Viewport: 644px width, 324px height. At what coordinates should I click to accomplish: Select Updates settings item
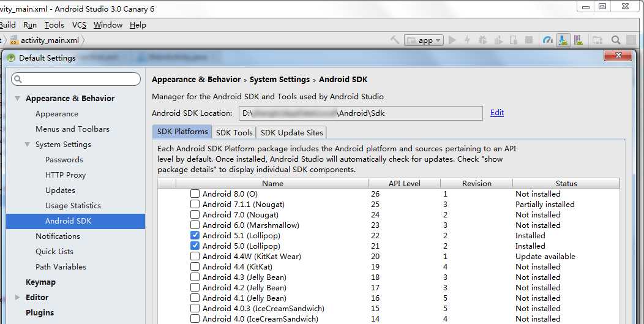[x=60, y=190]
